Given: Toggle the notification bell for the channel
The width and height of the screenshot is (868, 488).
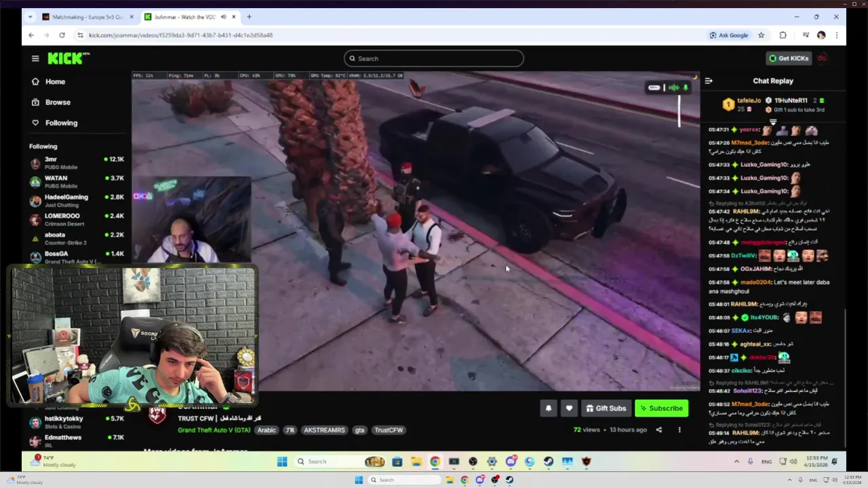Looking at the screenshot, I should 549,408.
